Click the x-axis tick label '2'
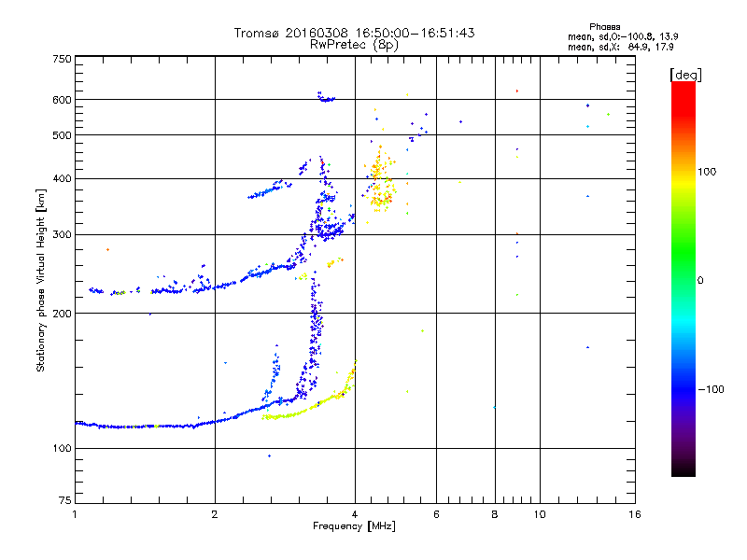This screenshot has height=560, width=747. click(215, 514)
